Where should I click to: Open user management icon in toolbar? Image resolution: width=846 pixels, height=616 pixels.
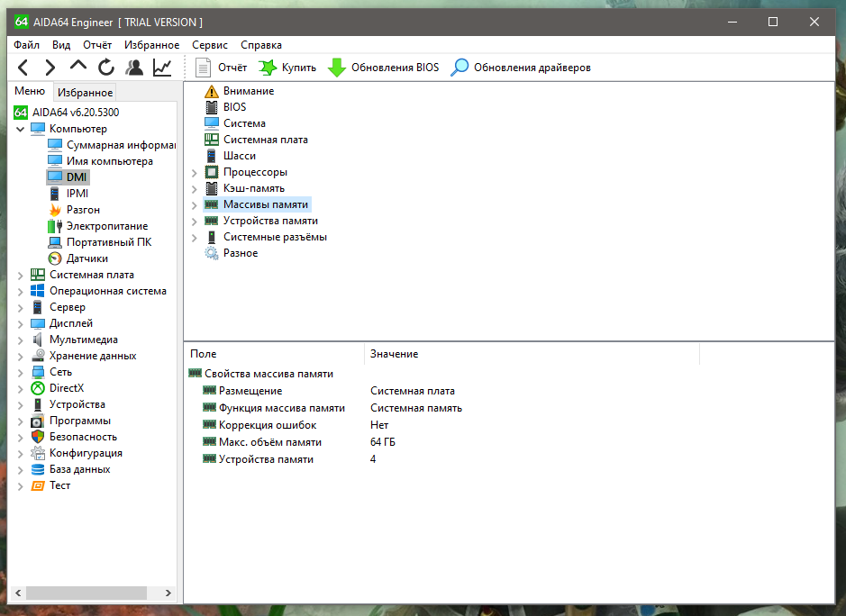point(134,68)
